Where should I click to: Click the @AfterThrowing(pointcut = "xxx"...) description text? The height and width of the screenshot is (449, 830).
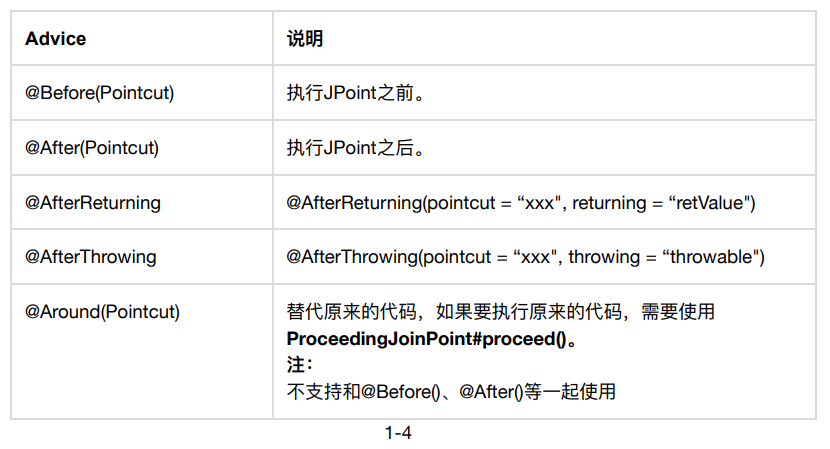tap(525, 257)
